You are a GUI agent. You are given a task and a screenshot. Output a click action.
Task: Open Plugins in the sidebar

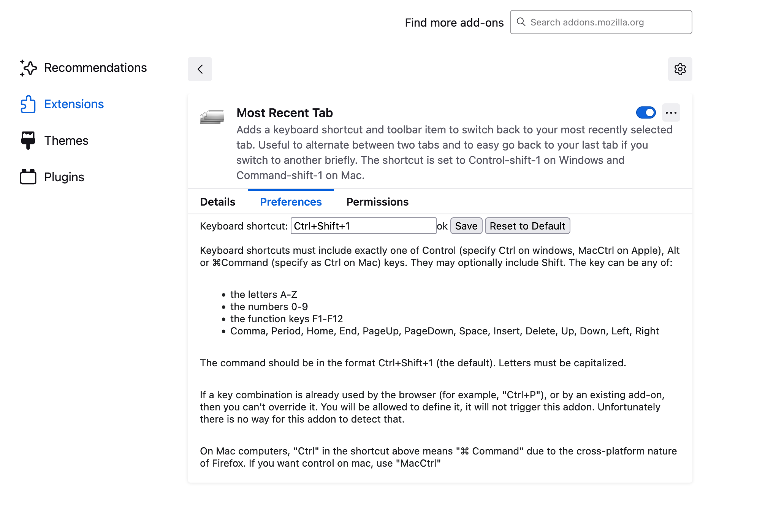click(52, 177)
